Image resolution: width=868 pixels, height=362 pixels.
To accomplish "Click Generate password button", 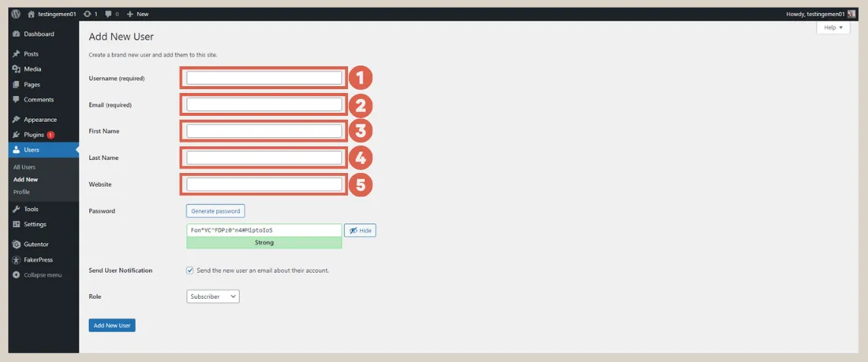I will coord(215,211).
